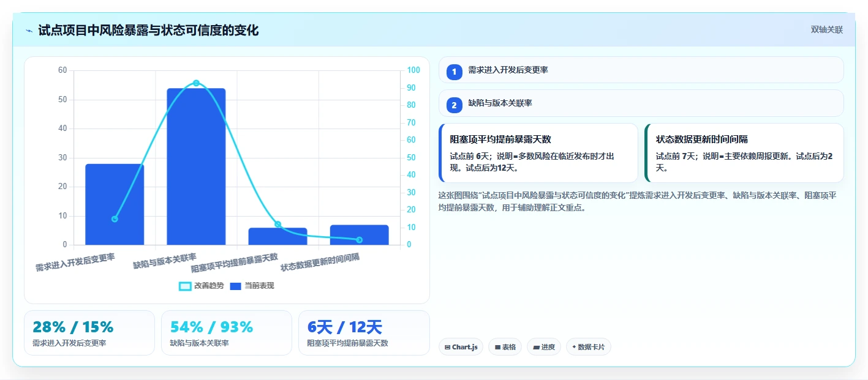The height and width of the screenshot is (380, 868).
Task: Toggle the 当前表现 legend item
Action: coord(252,286)
